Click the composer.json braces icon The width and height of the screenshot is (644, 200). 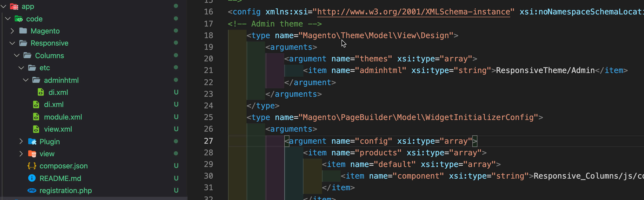click(x=32, y=166)
